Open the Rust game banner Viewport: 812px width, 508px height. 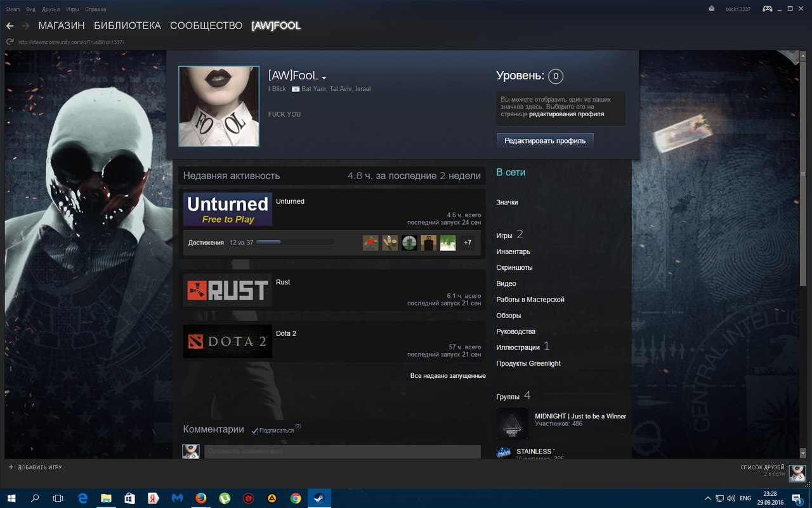point(228,290)
